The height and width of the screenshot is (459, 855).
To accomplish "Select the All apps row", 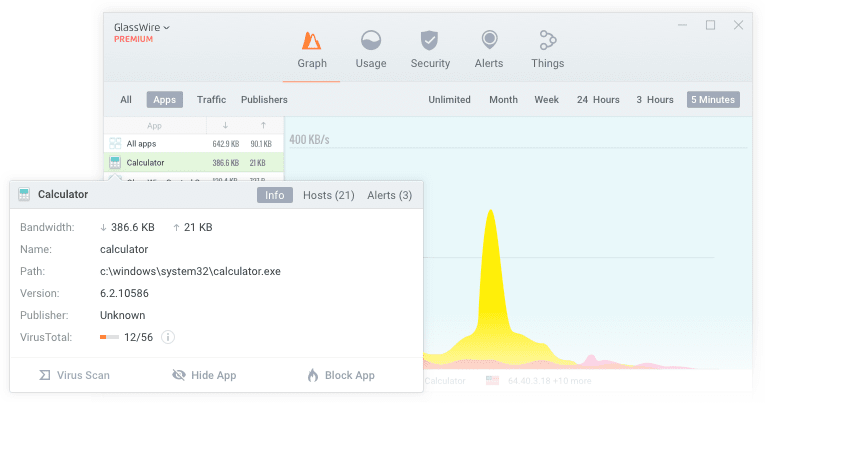I will 194,144.
